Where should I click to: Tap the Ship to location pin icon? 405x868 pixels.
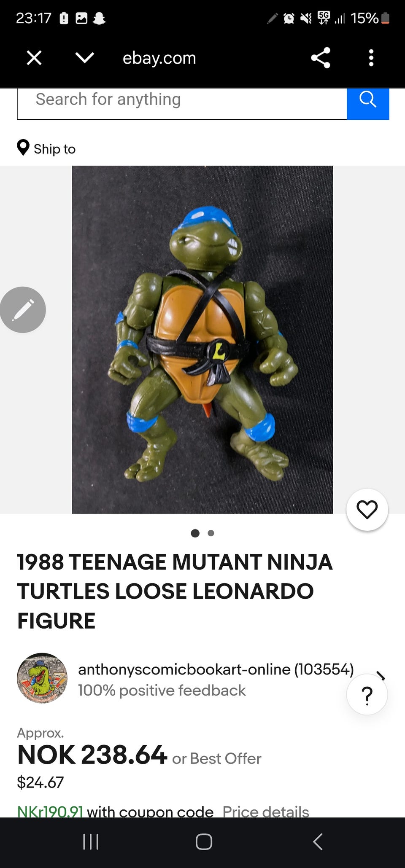pos(23,148)
